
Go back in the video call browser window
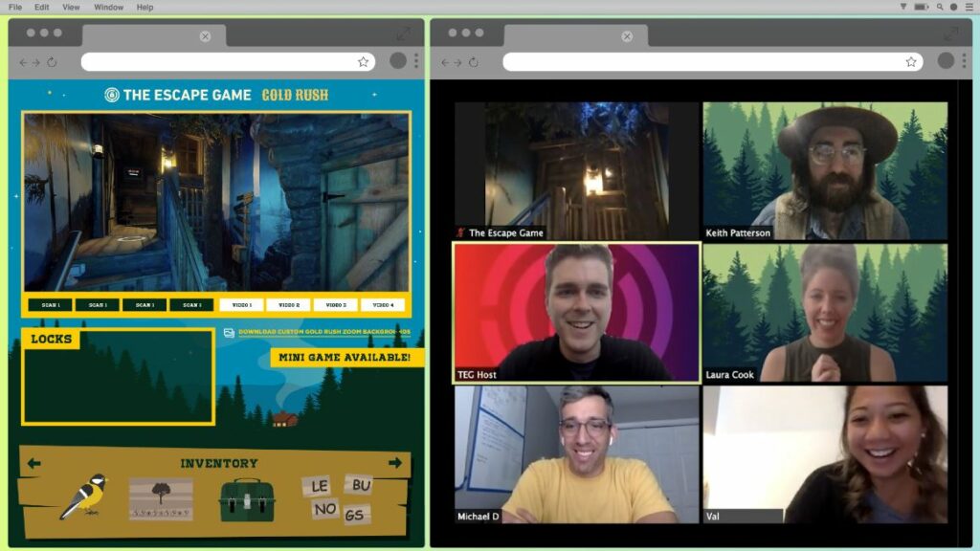[x=445, y=62]
